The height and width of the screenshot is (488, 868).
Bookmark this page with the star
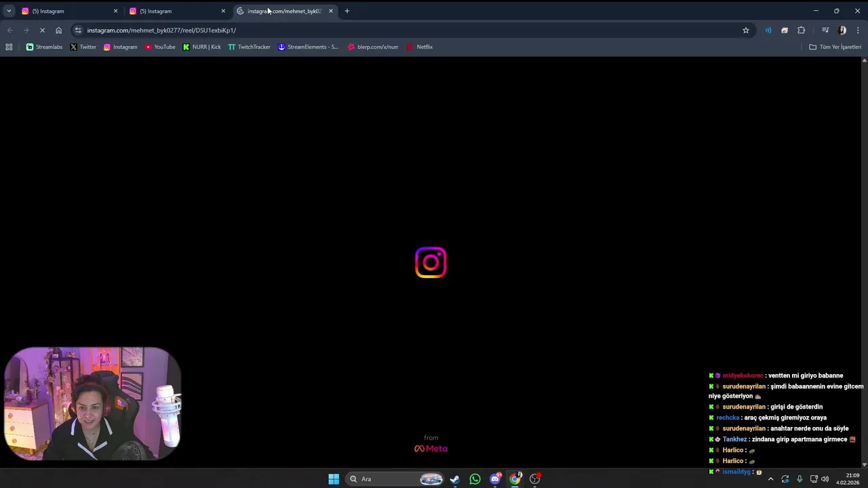[x=746, y=30]
